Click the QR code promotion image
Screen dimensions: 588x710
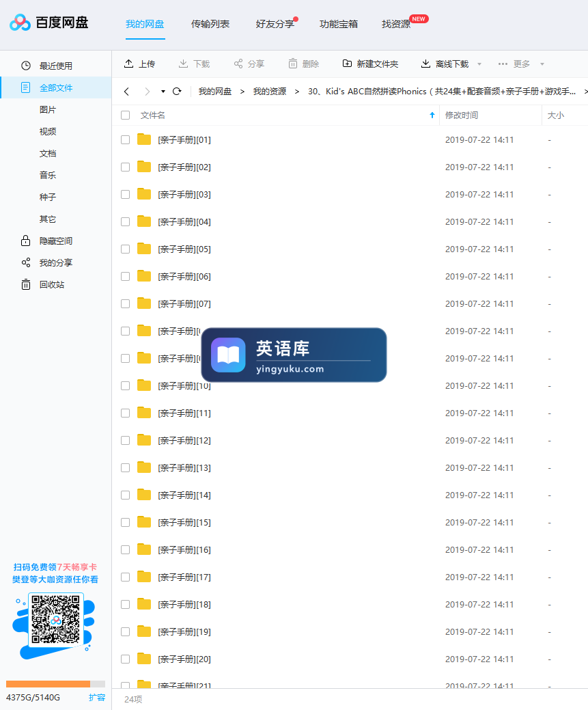(x=56, y=619)
